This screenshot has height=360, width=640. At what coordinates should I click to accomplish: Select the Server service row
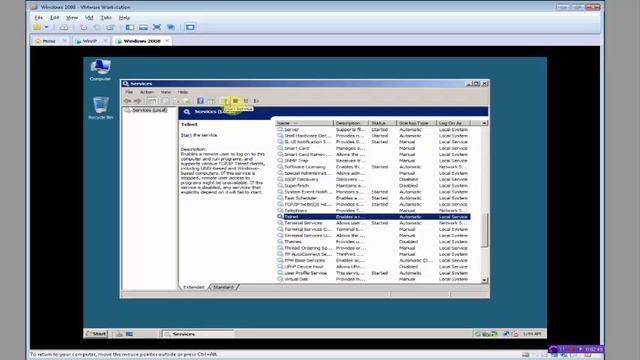click(373, 129)
